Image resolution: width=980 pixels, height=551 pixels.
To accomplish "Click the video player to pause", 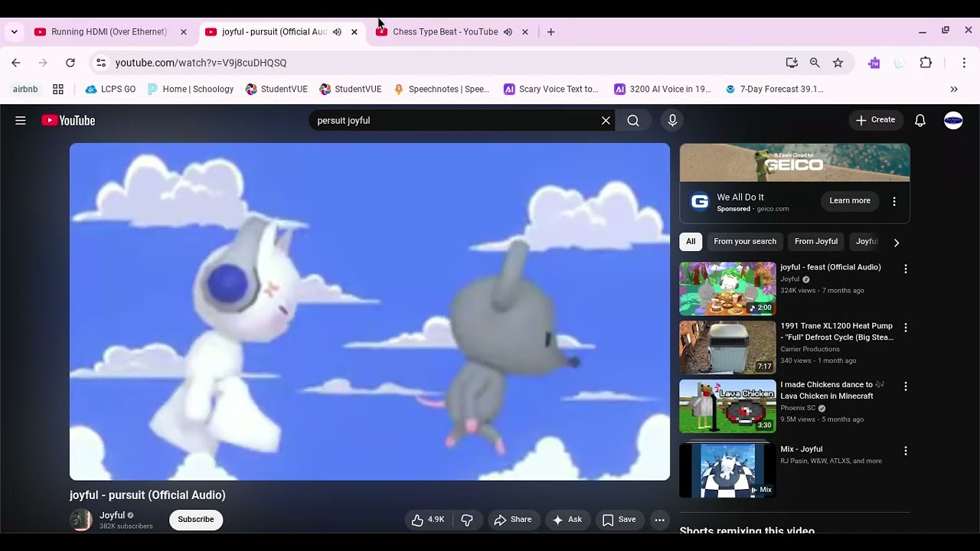I will click(370, 311).
